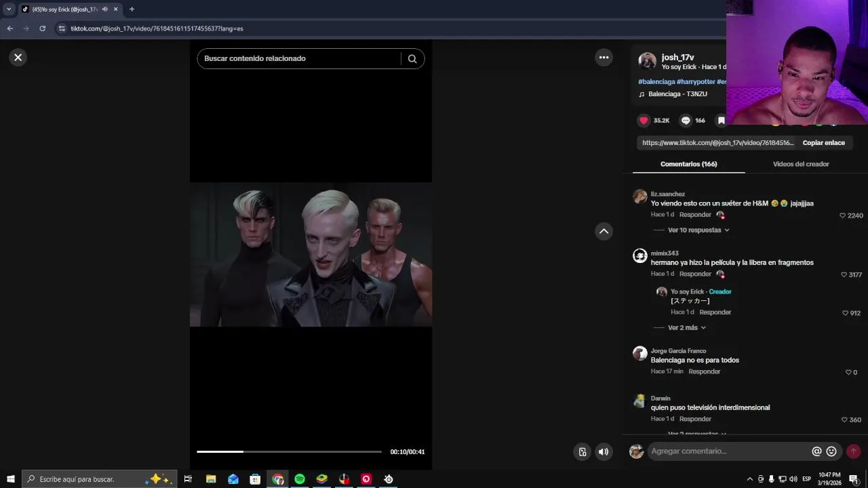Open Darwin's avatar
This screenshot has height=488, width=868.
tap(639, 401)
